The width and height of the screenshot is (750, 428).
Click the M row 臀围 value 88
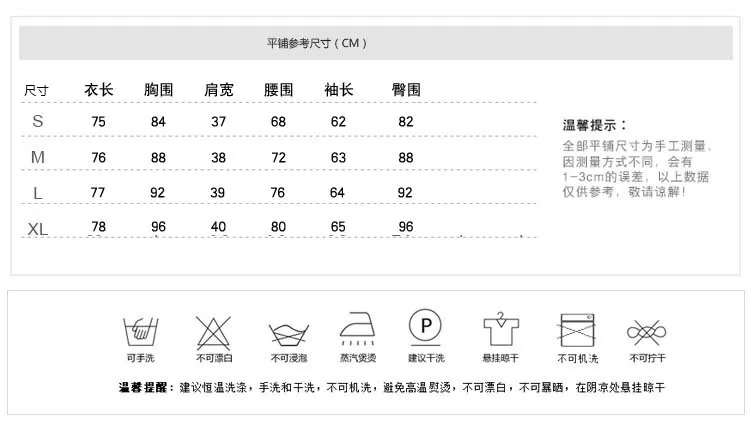406,157
